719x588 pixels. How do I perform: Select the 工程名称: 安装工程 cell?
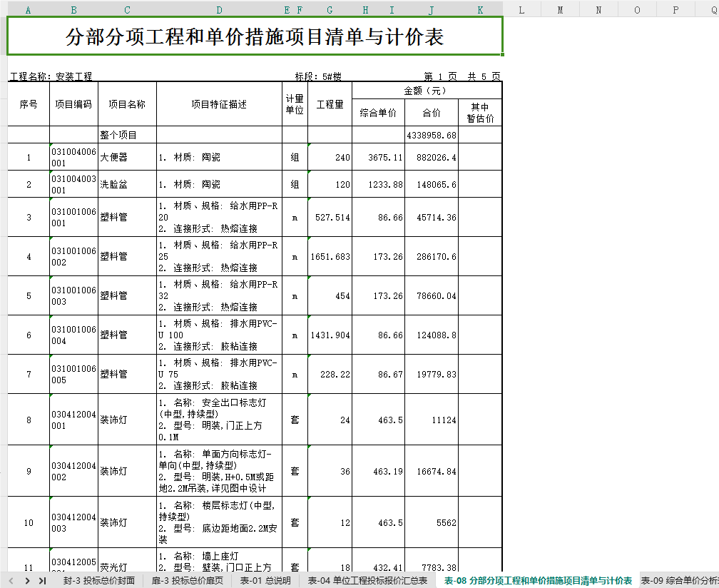51,76
